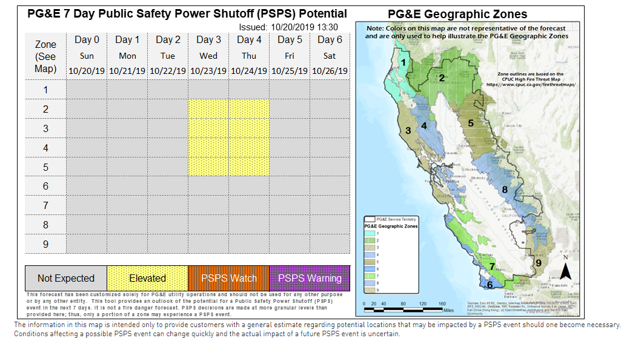The width and height of the screenshot is (644, 338).
Task: Select the purple "PSPS Warning" legend box
Action: point(310,279)
